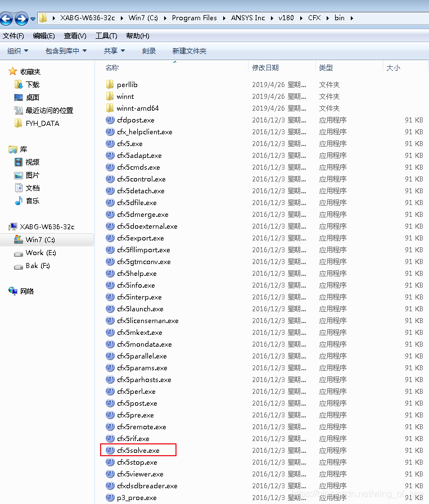The image size is (429, 504).
Task: Click the 新建文件夹 button
Action: (x=189, y=51)
